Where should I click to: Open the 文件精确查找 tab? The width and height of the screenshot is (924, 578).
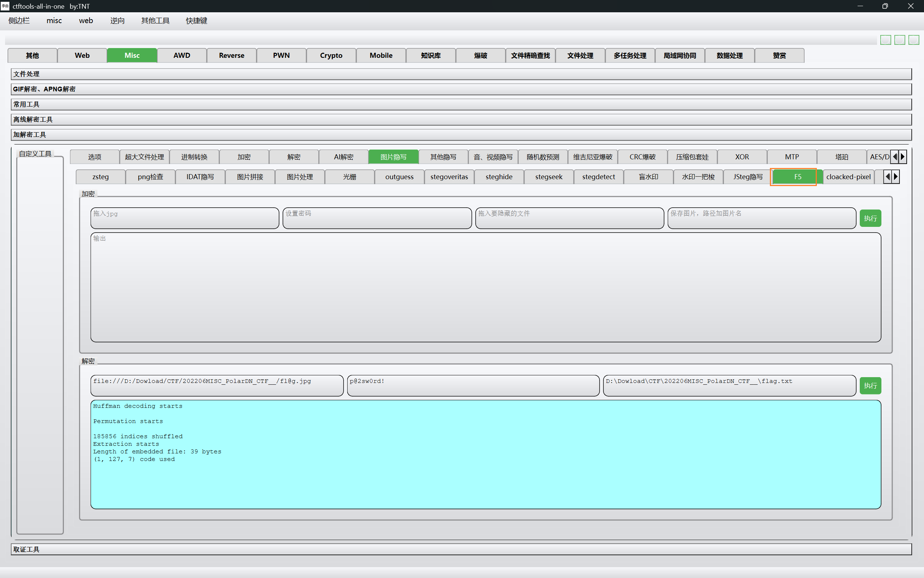530,55
